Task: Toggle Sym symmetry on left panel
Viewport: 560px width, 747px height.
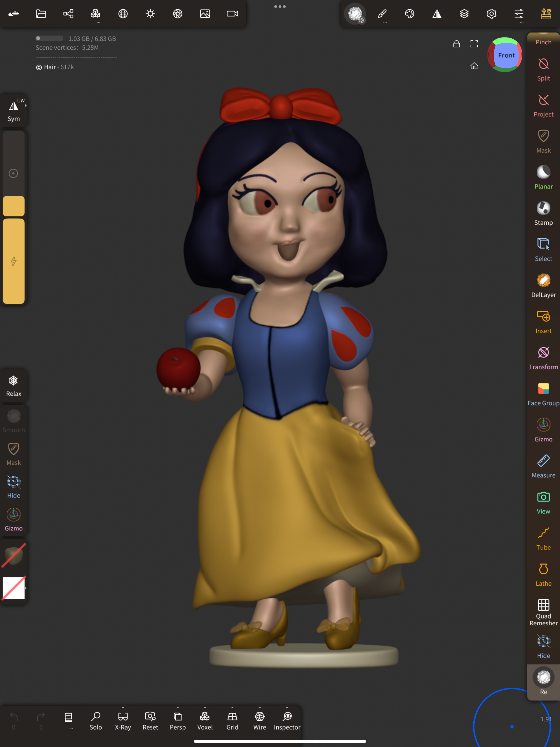Action: coord(13,111)
